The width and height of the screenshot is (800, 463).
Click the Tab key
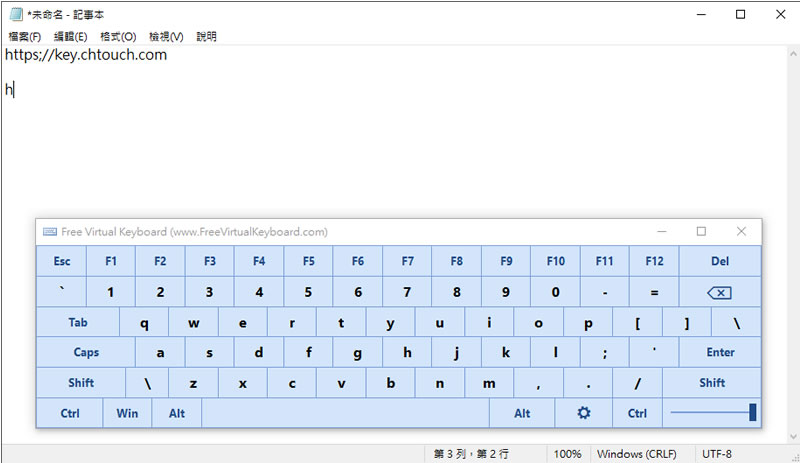click(78, 323)
